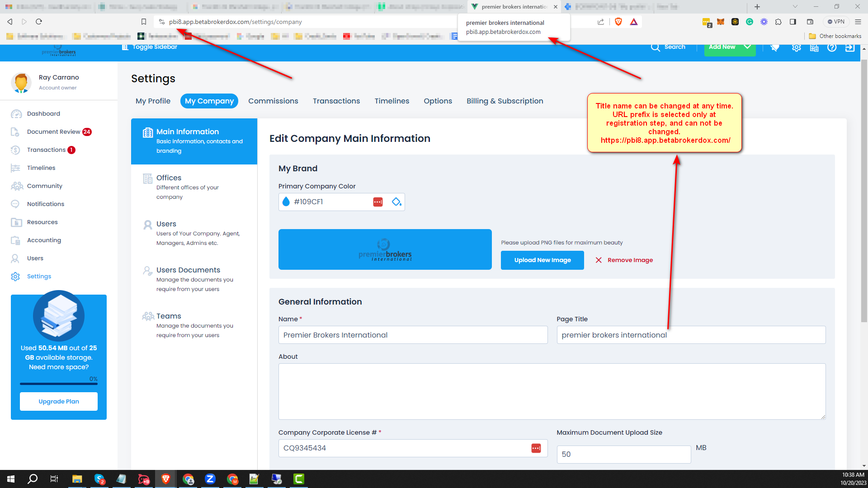Open Zoom from the taskbar
Image resolution: width=868 pixels, height=488 pixels.
(210, 479)
